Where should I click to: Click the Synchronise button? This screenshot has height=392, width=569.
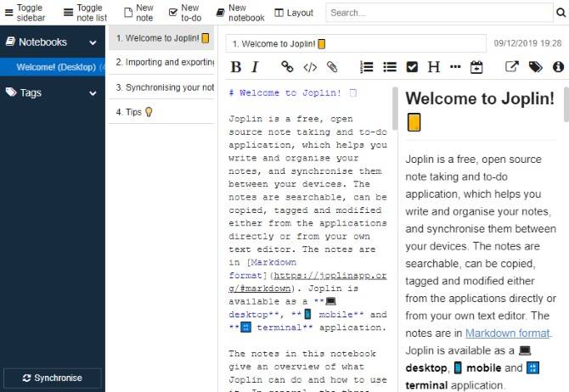(x=53, y=378)
